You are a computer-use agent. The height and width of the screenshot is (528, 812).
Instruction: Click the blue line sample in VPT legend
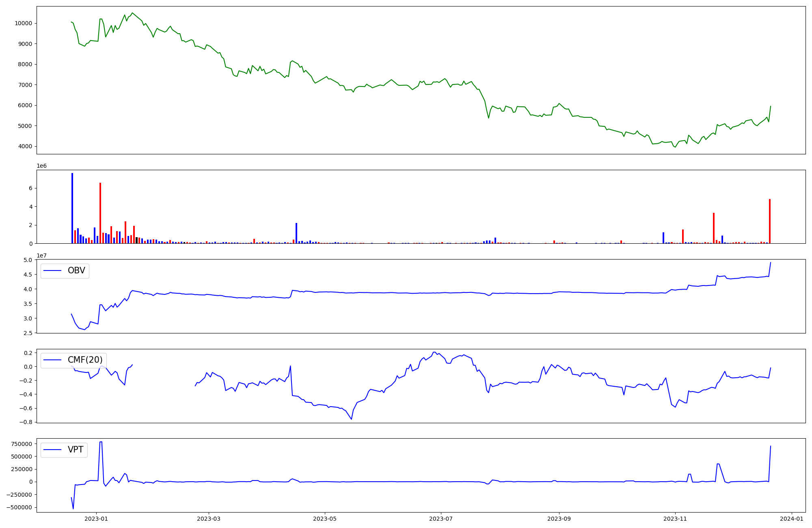click(x=52, y=449)
